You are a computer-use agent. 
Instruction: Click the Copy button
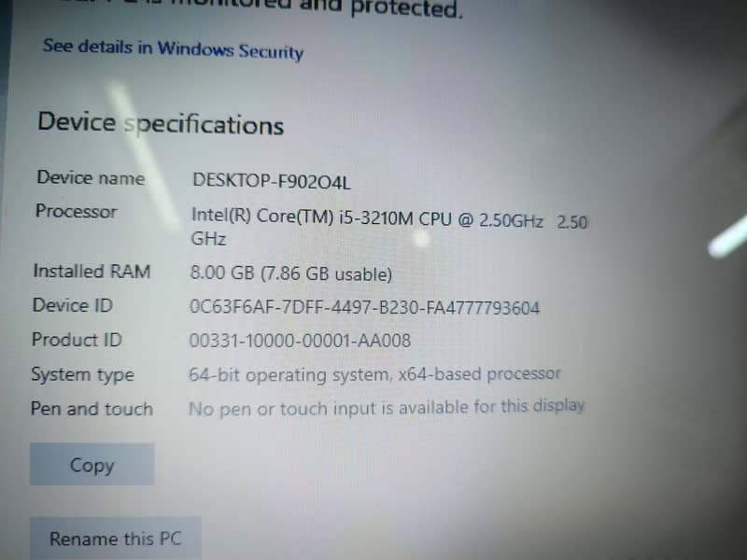92,464
